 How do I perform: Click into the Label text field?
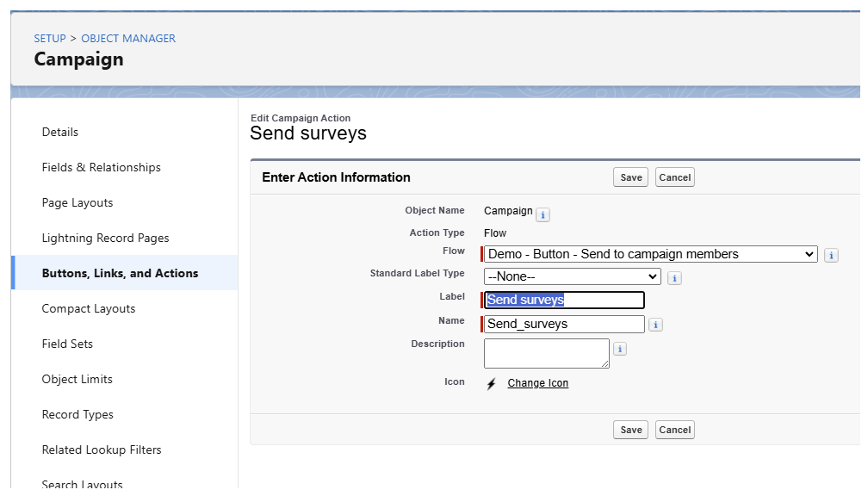564,301
